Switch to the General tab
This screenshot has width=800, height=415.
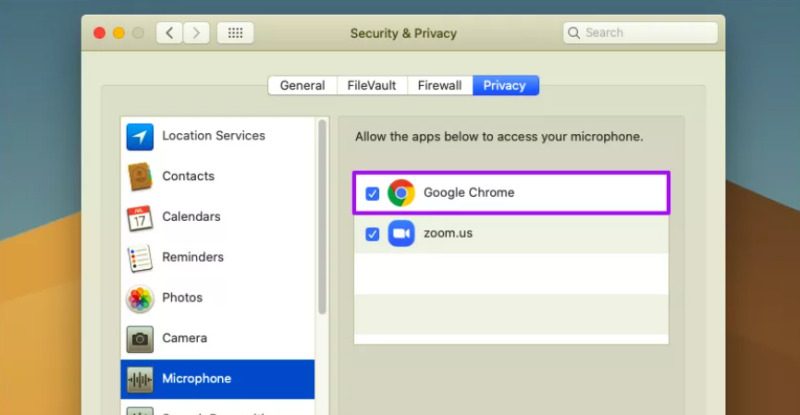(x=303, y=86)
